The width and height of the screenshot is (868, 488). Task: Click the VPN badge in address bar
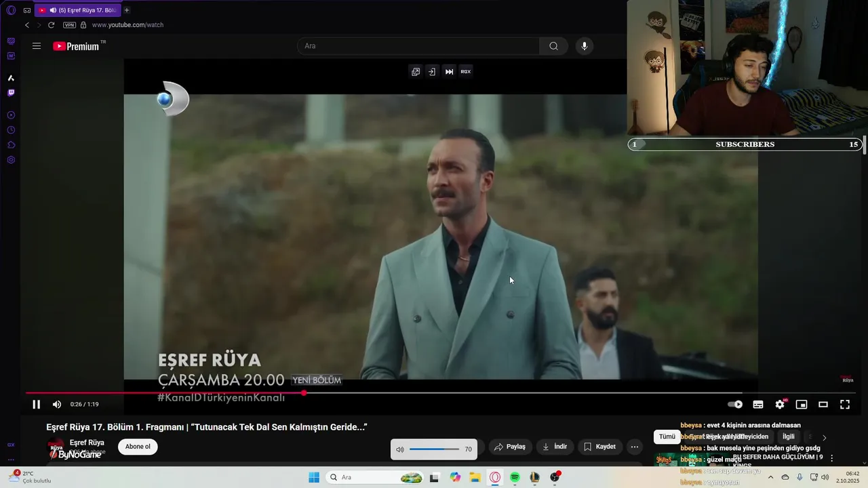coord(69,25)
